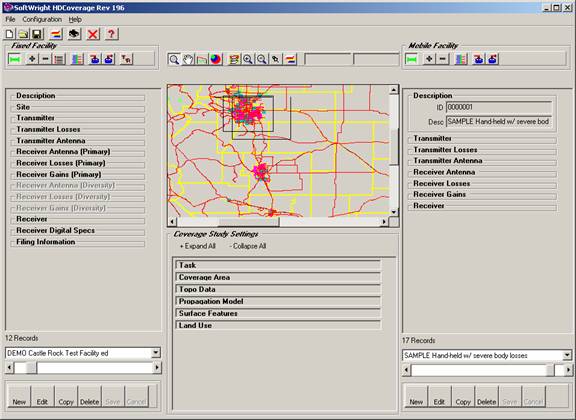Screen dimensions: 576x420
Task: Click the color stripes icon in top toolbar
Action: (56, 34)
